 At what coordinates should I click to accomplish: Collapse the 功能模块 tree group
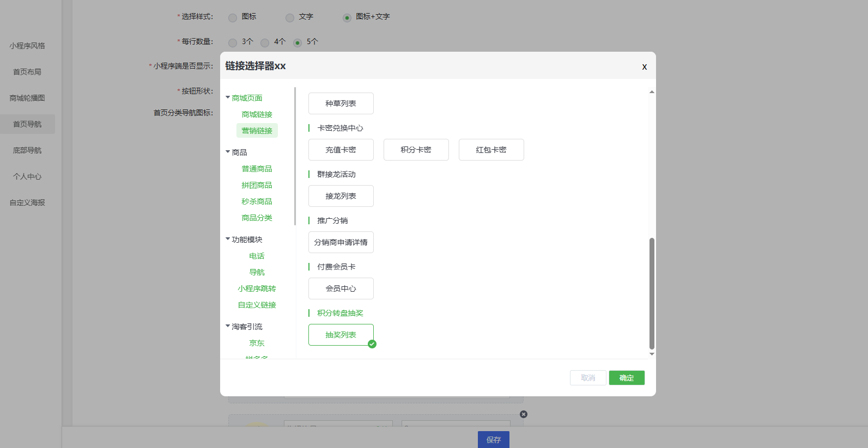(x=228, y=239)
